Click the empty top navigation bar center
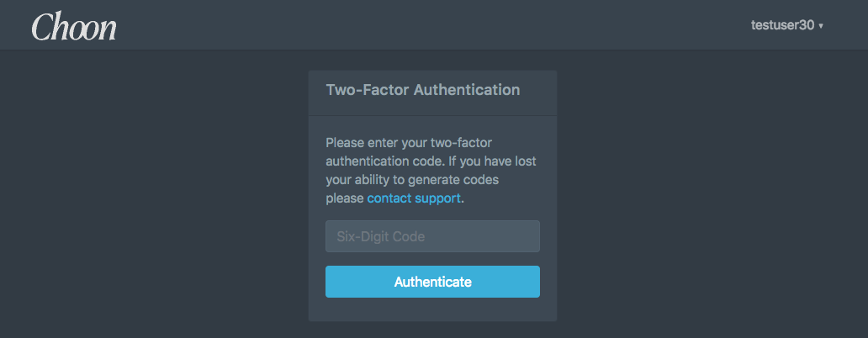This screenshot has height=338, width=868. [x=433, y=25]
